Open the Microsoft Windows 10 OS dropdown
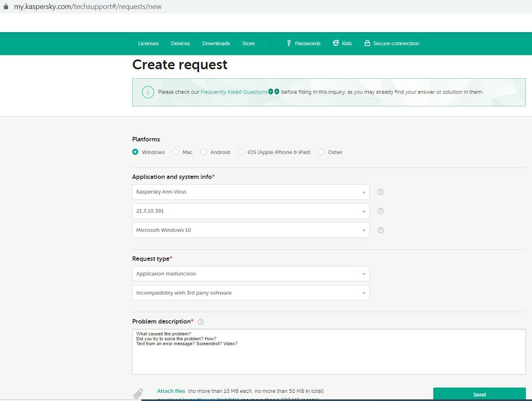 coord(250,230)
